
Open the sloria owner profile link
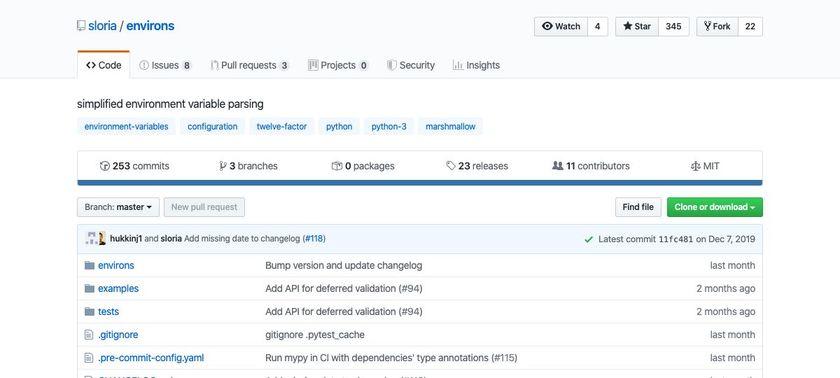(x=102, y=26)
